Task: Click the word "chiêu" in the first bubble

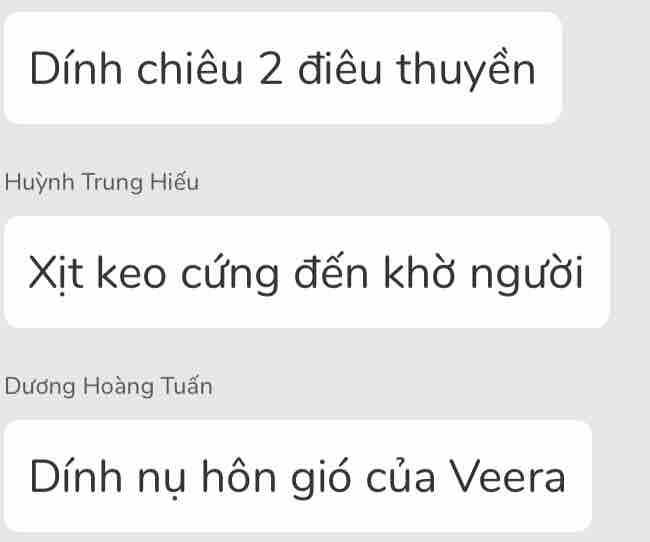Action: click(189, 68)
